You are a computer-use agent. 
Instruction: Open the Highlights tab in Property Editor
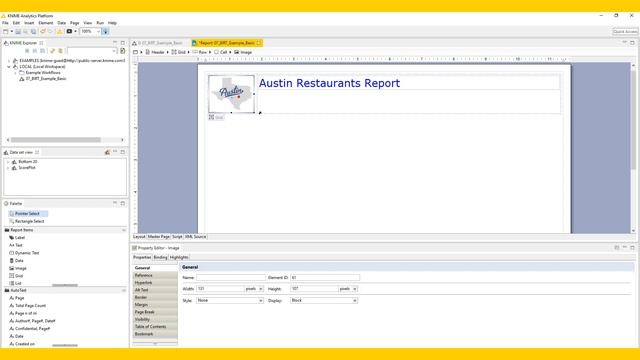179,258
